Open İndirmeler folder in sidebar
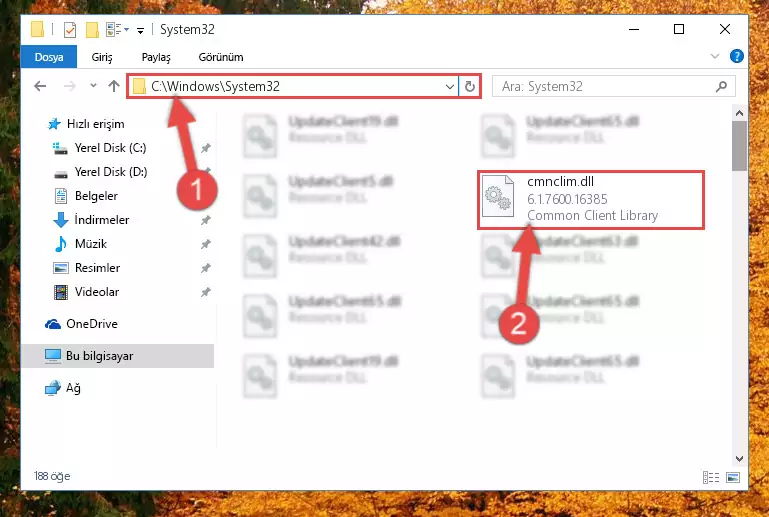This screenshot has width=769, height=517. tap(102, 220)
